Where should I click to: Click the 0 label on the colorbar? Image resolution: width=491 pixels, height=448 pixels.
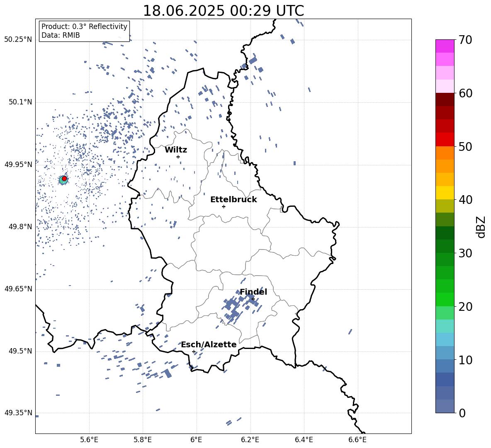pos(462,413)
